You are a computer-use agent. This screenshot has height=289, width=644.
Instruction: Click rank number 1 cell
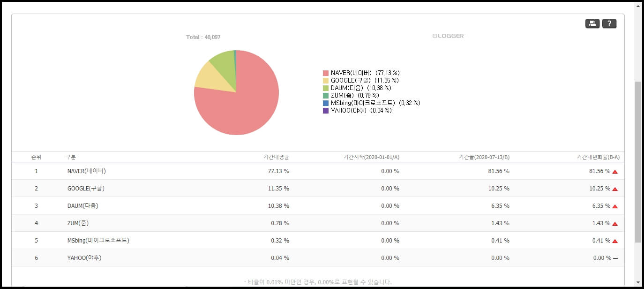(x=36, y=171)
